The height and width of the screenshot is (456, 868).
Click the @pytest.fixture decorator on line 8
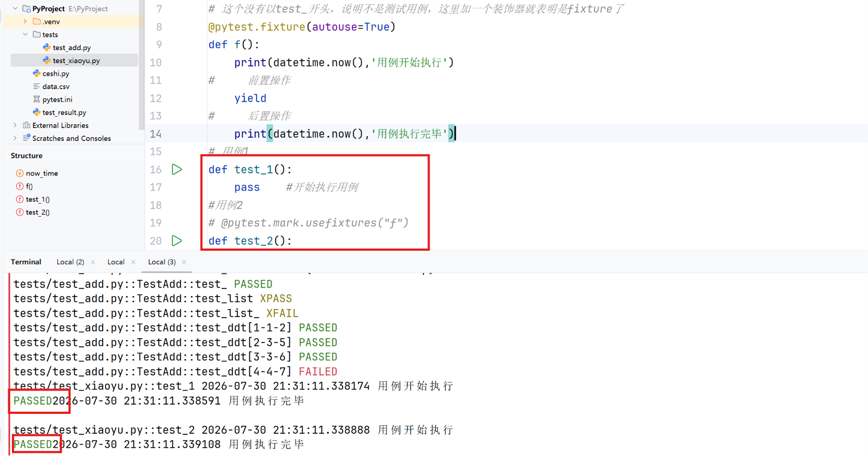click(257, 27)
